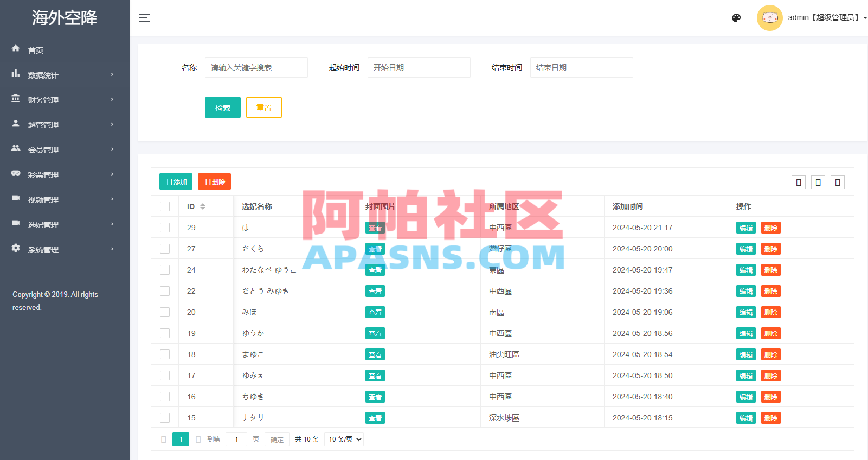Screen dimensions: 868x460
Task: Open the 10 条/页 page size dropdown
Action: pos(344,439)
